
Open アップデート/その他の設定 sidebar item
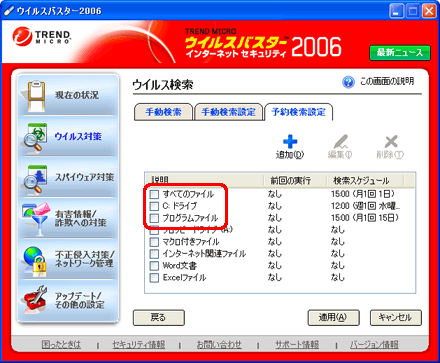pos(68,300)
